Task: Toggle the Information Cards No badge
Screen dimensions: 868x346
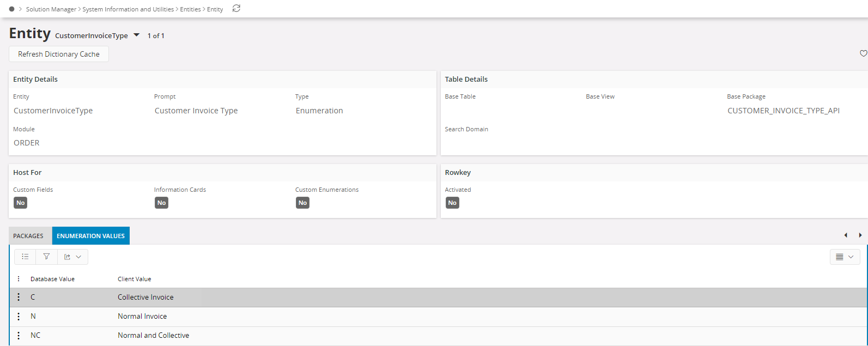Action: click(161, 203)
